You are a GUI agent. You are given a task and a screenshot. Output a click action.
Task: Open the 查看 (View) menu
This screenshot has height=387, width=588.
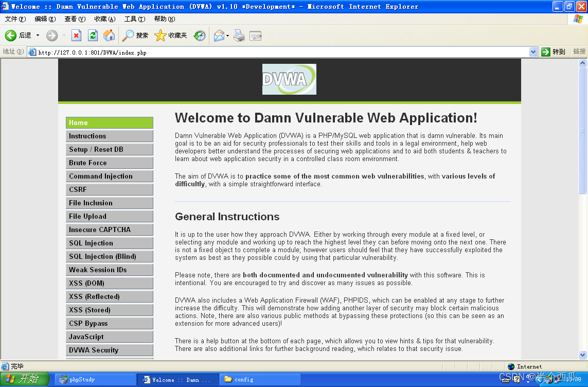75,19
